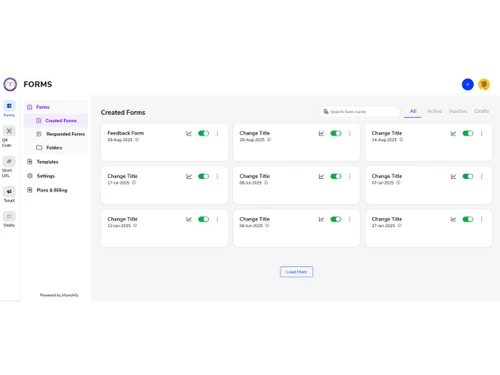Click the Powered by footer text
Screen dimensions: 500x375
[59, 295]
